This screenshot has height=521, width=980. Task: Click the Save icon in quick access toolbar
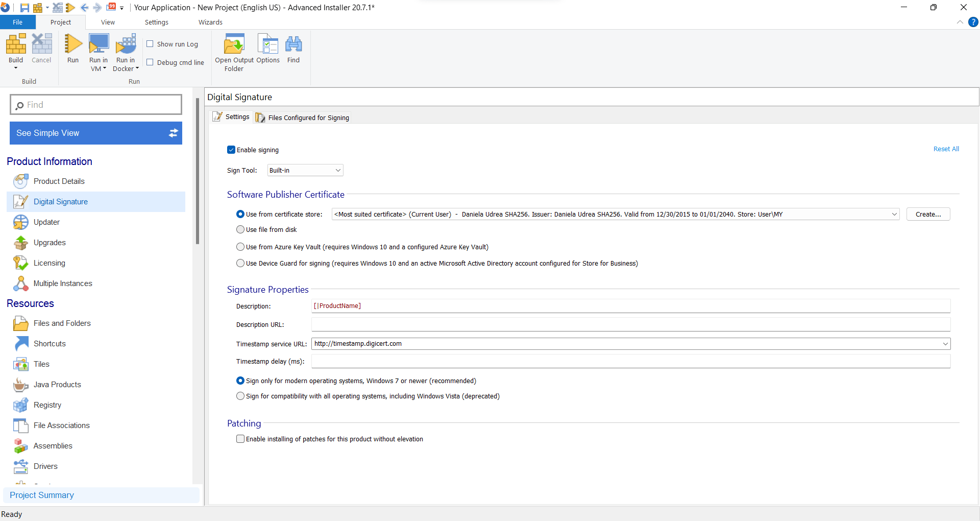click(x=24, y=8)
